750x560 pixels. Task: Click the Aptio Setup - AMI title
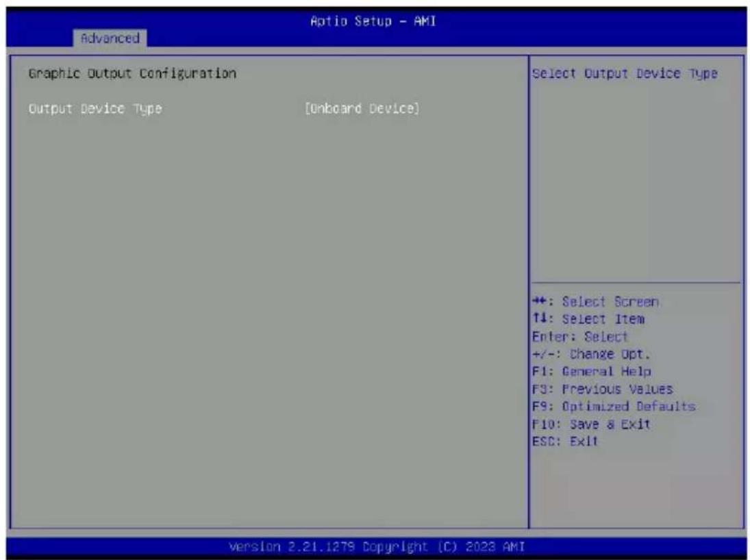point(373,21)
